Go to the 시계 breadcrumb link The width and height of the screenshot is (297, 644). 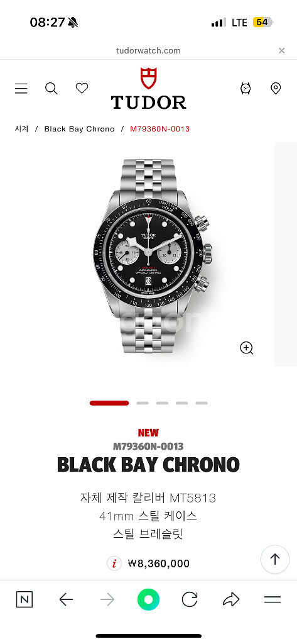click(x=22, y=129)
